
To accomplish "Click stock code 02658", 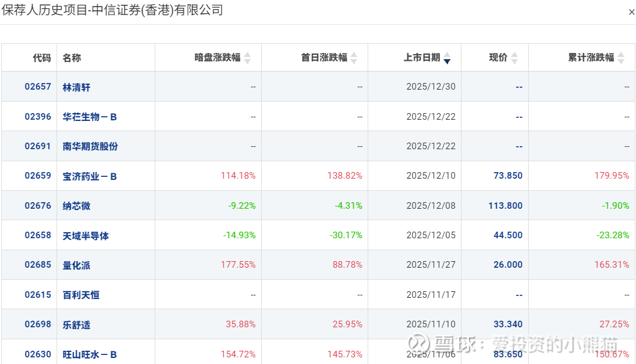I will [38, 235].
